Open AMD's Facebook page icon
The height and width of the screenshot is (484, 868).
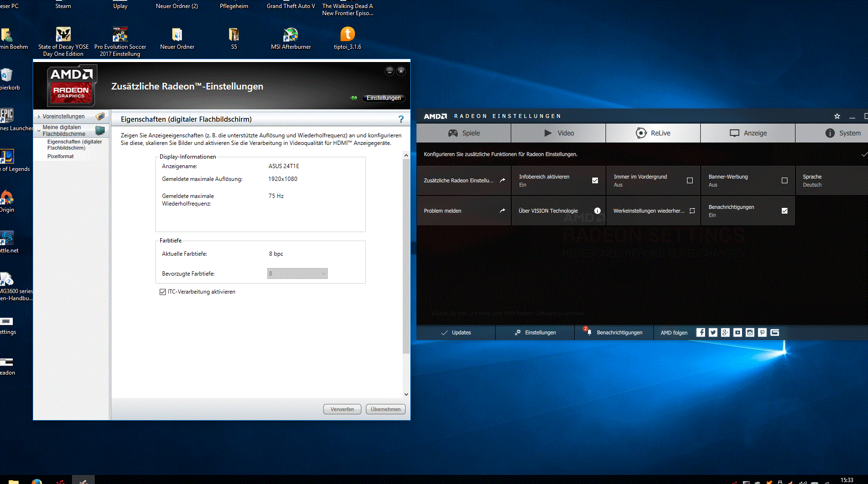[x=701, y=332]
